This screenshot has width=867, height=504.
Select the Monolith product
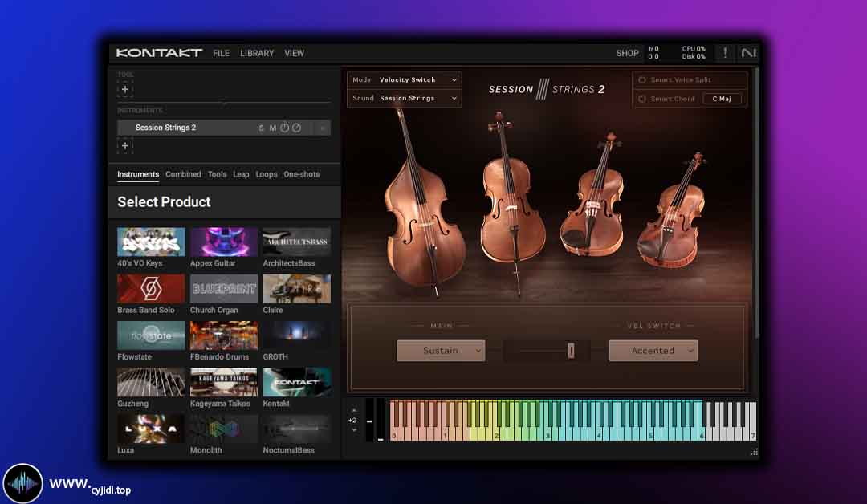[224, 435]
